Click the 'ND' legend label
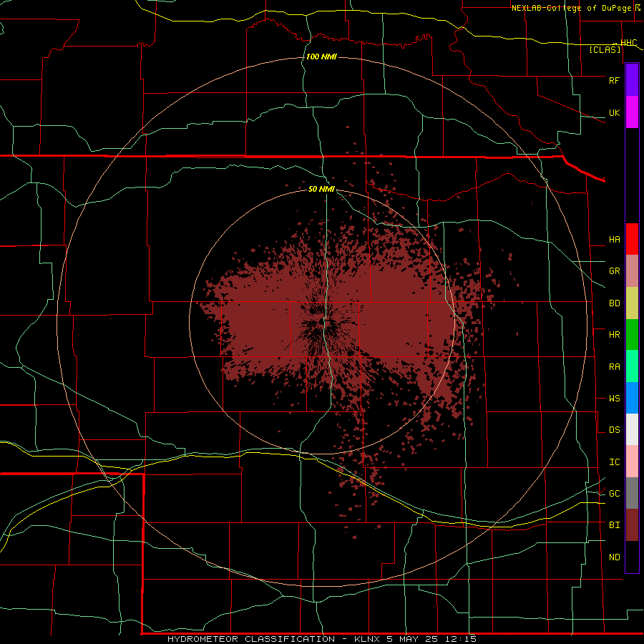644x644 pixels. [614, 557]
